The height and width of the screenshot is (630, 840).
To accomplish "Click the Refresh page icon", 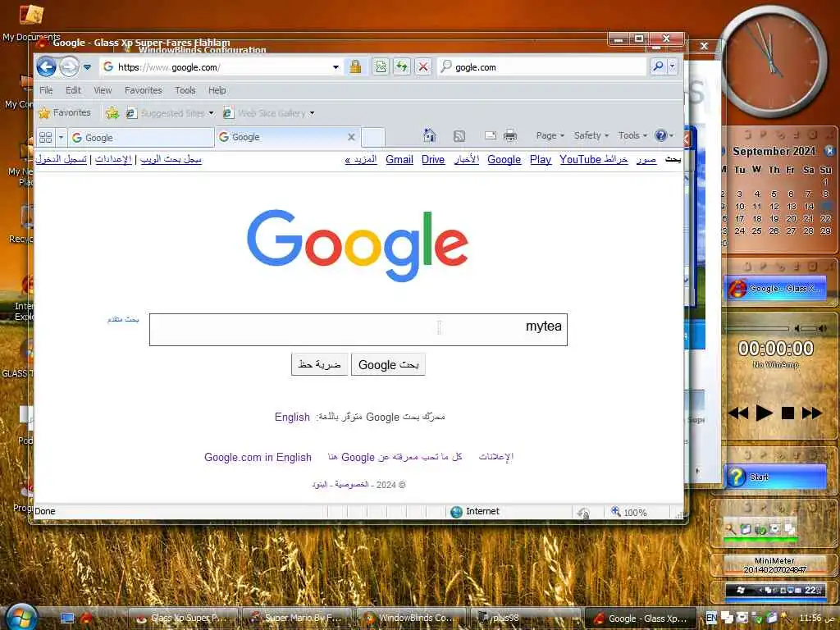I will [x=402, y=67].
